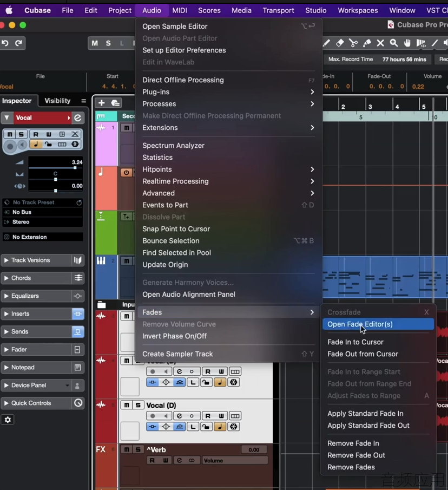The height and width of the screenshot is (490, 448).
Task: Click the Notepad section icon
Action: click(x=78, y=368)
